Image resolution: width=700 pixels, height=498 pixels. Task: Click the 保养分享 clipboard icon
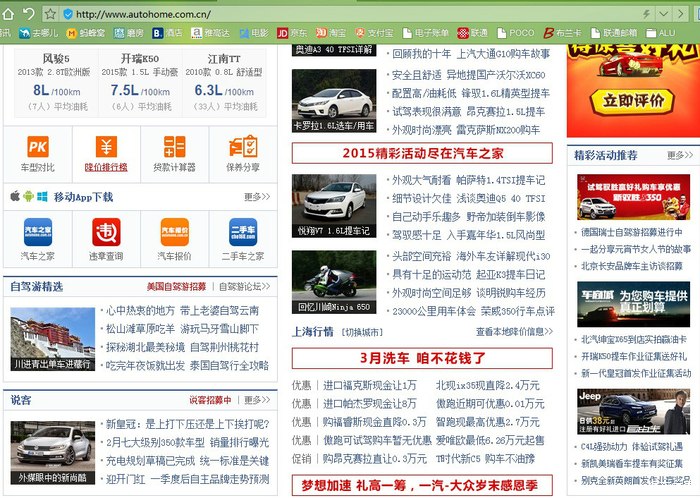click(242, 148)
